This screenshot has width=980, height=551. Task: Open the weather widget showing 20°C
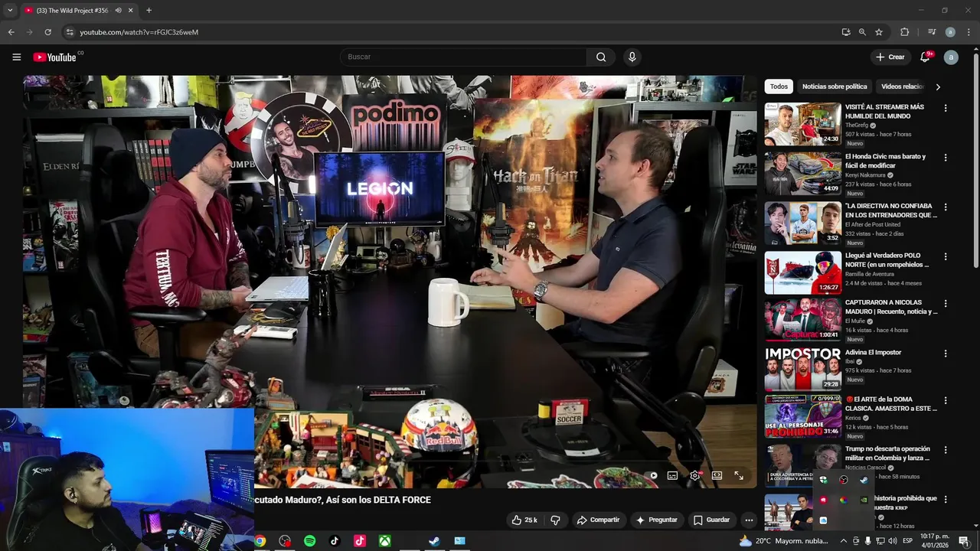point(784,541)
